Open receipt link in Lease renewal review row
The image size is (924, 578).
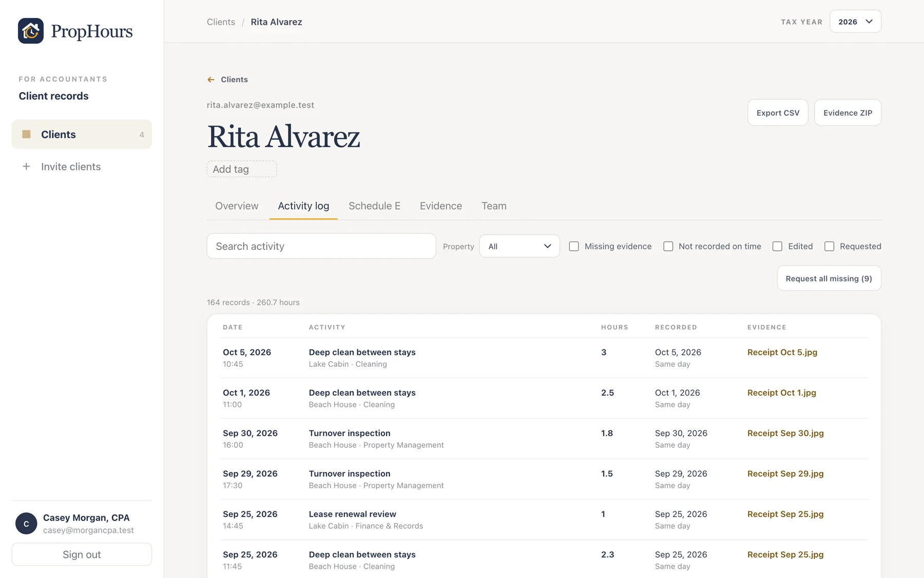click(x=785, y=514)
